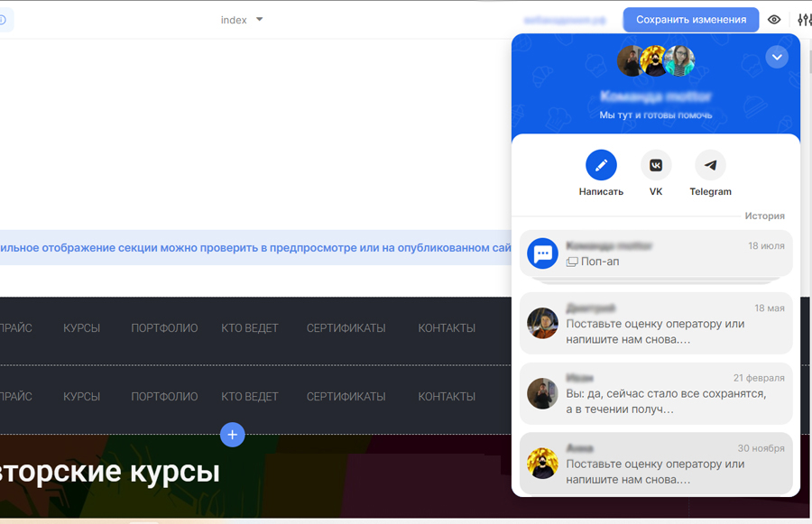The image size is (812, 524).
Task: Select КУРСЫ in the upper navigation menu
Action: coord(81,328)
